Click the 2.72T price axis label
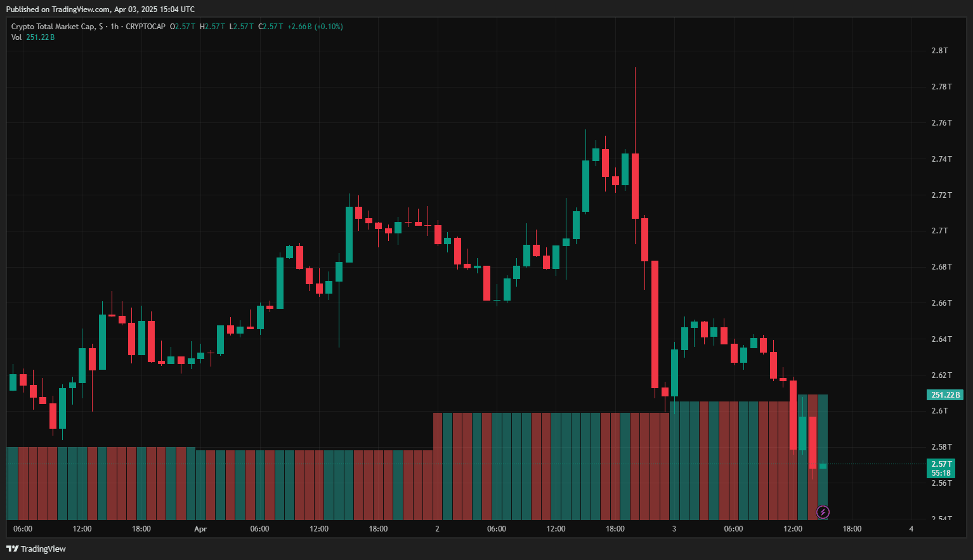Screen dimensions: 973x560 [x=941, y=195]
